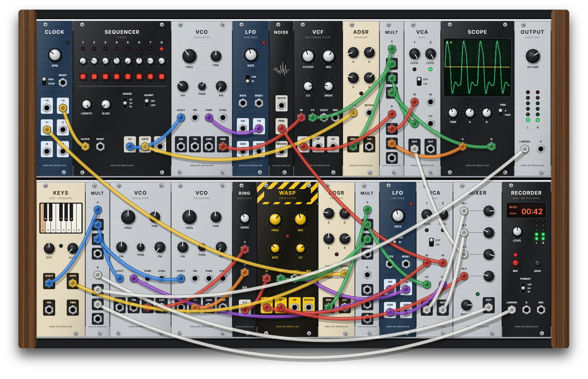Click the KEYS piano key labeled K
This screenshot has height=379, width=588.
point(79,219)
